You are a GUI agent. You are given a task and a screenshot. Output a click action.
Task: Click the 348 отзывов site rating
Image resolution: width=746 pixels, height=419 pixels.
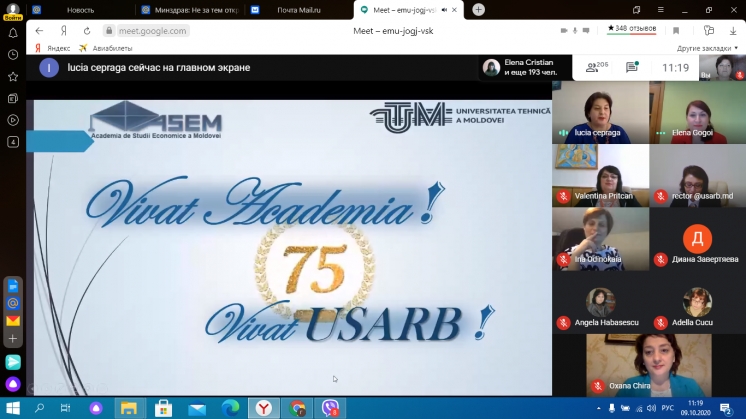[632, 29]
